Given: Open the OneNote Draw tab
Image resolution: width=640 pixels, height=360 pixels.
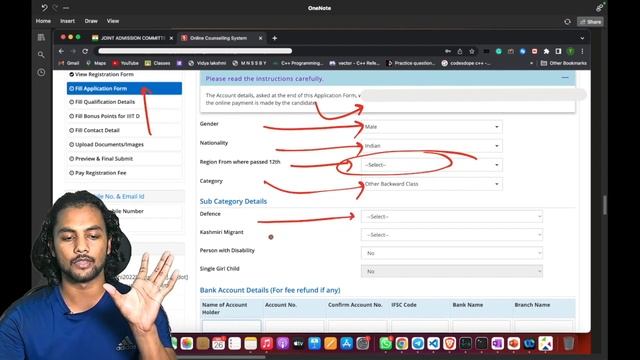Looking at the screenshot, I should pyautogui.click(x=91, y=21).
